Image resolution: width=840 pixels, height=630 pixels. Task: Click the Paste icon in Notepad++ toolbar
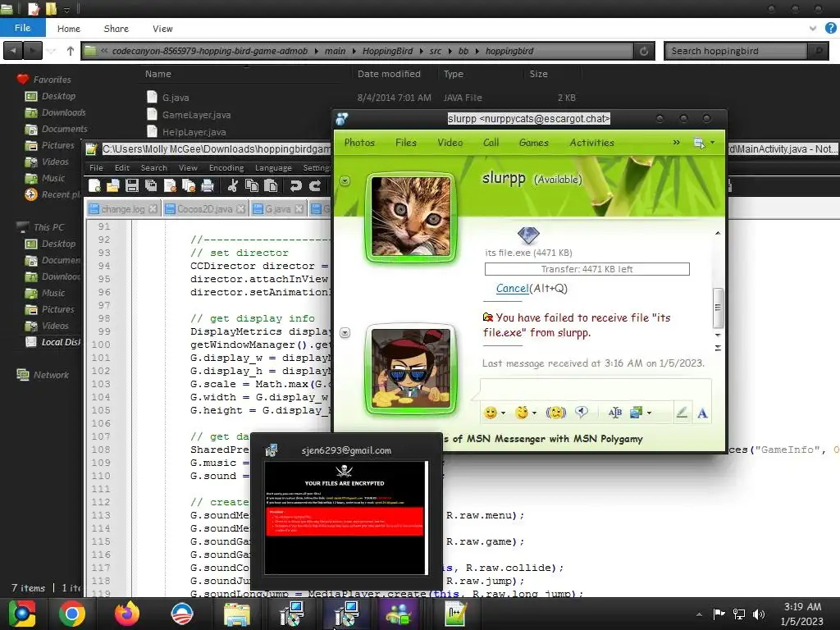pyautogui.click(x=271, y=186)
